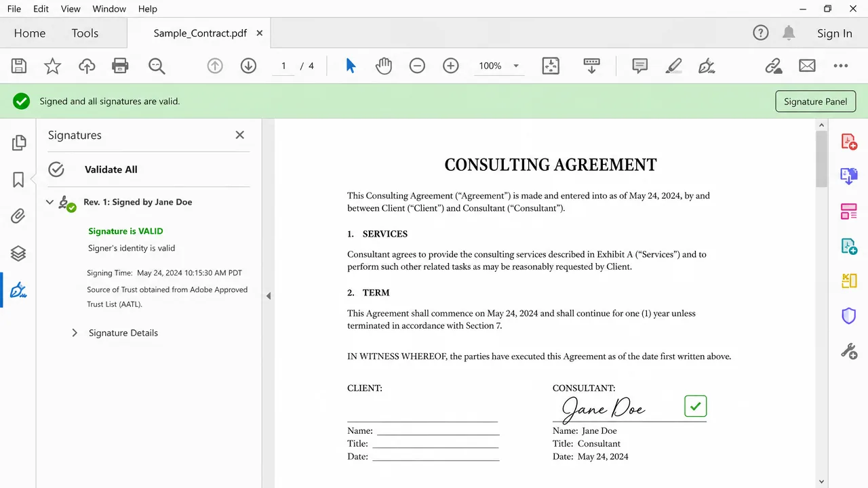868x488 pixels.
Task: Open the Window menu
Action: tap(109, 9)
